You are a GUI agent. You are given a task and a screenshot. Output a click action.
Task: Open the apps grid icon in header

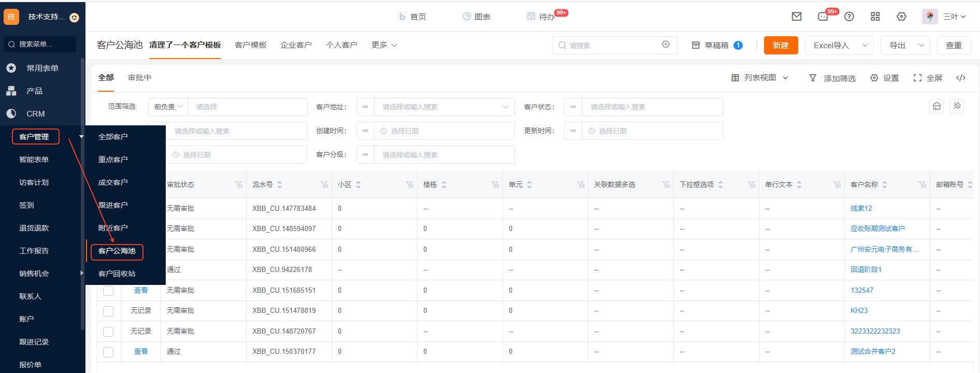(875, 17)
